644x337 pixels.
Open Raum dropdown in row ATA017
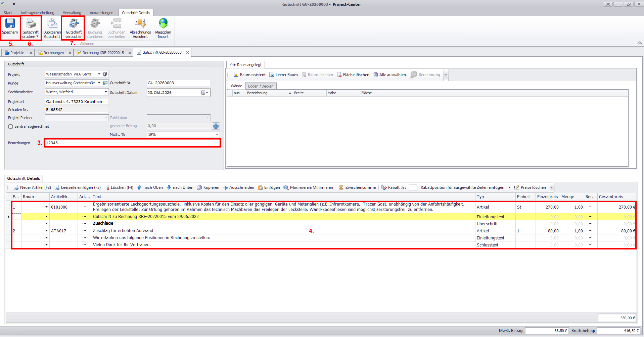click(46, 231)
